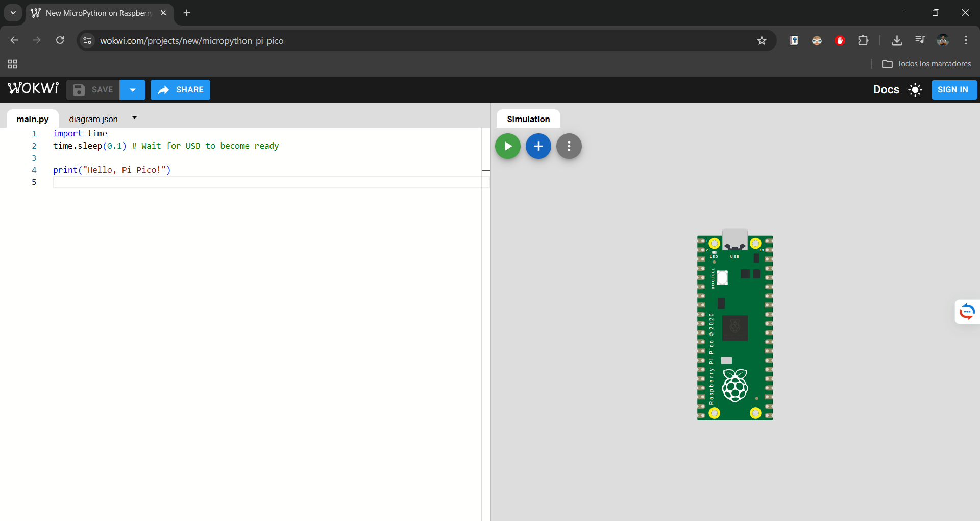Bookmark the page with the star icon
This screenshot has width=980, height=521.
[762, 40]
